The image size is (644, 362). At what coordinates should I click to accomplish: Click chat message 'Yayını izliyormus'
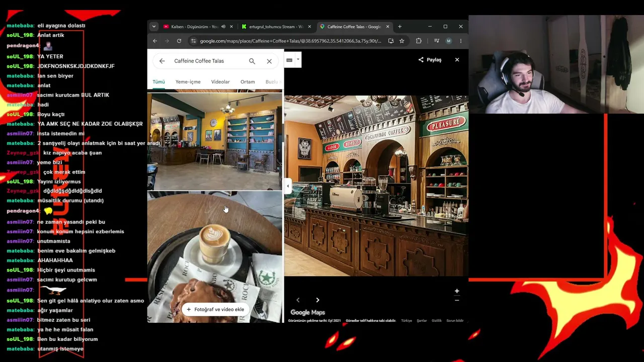(59, 182)
